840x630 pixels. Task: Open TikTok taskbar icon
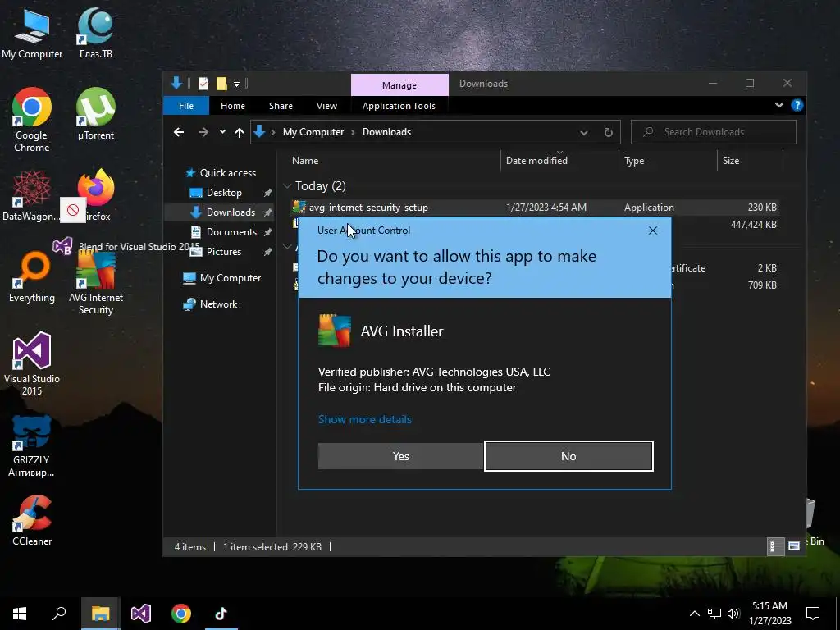[221, 614]
